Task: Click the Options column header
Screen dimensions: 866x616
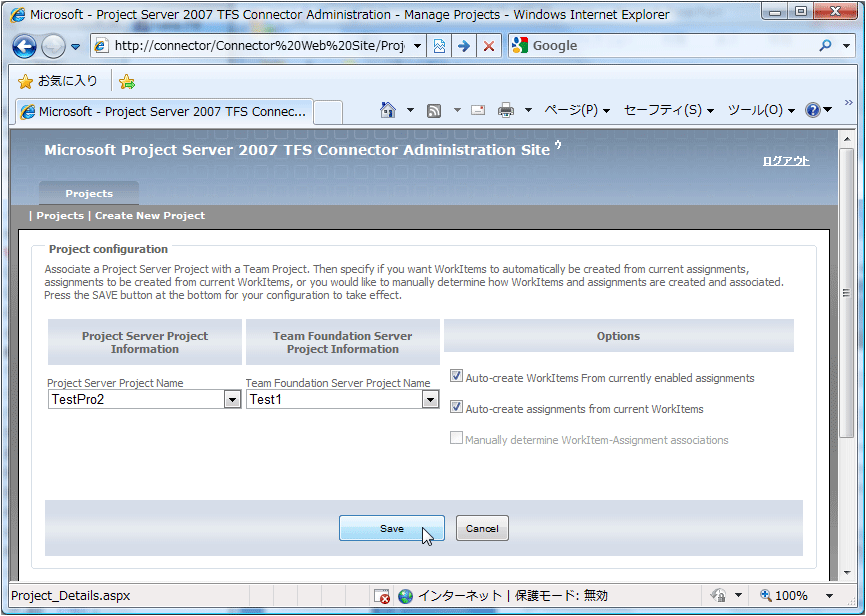Action: (x=619, y=336)
